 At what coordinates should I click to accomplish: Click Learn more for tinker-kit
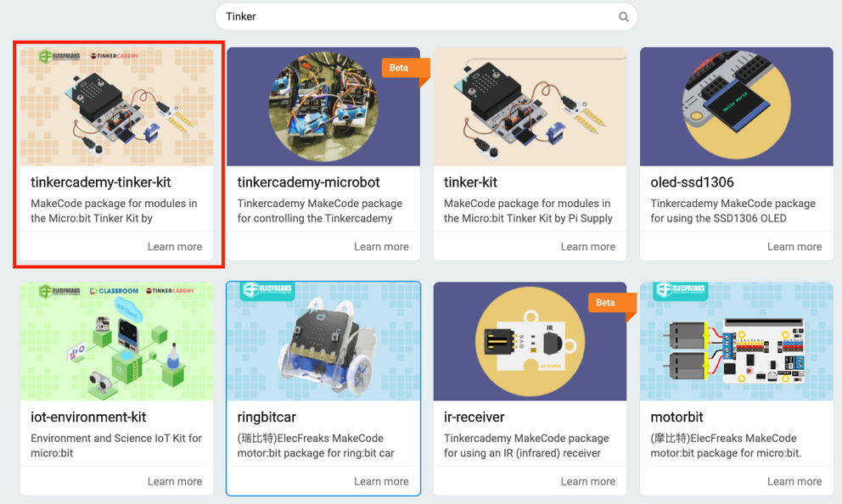[587, 246]
